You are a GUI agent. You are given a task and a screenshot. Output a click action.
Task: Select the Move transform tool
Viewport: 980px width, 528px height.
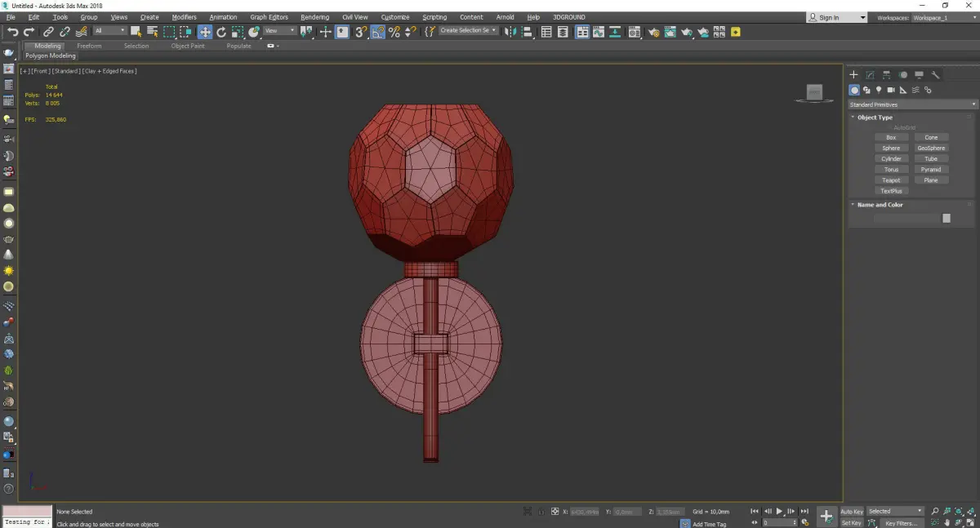(x=204, y=32)
